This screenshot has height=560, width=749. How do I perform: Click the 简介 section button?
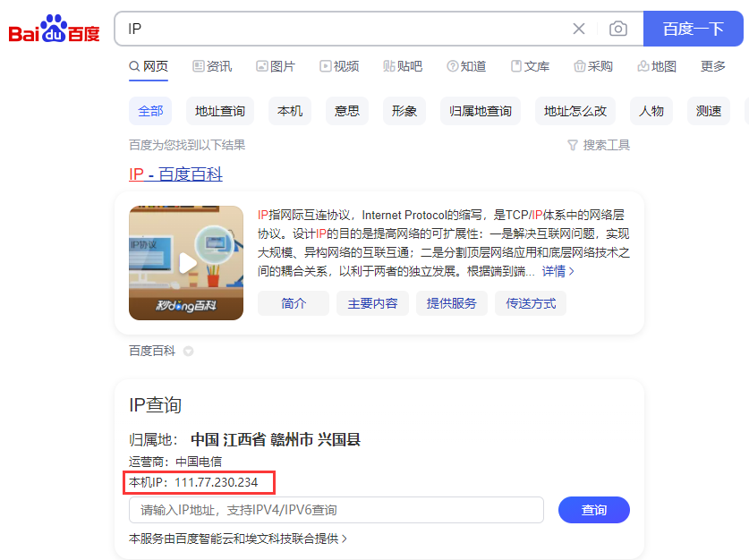[294, 303]
